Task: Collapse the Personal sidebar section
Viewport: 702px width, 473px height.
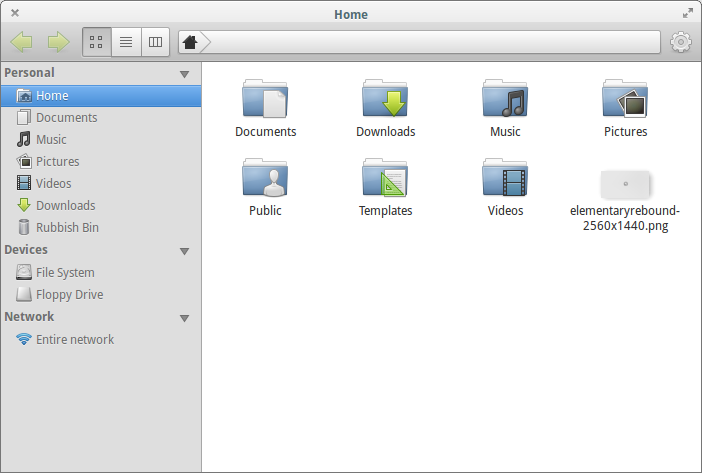Action: 184,74
